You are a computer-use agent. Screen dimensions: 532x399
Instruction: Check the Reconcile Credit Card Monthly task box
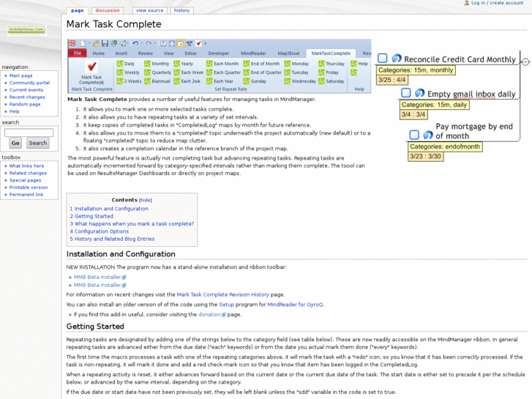(x=383, y=59)
